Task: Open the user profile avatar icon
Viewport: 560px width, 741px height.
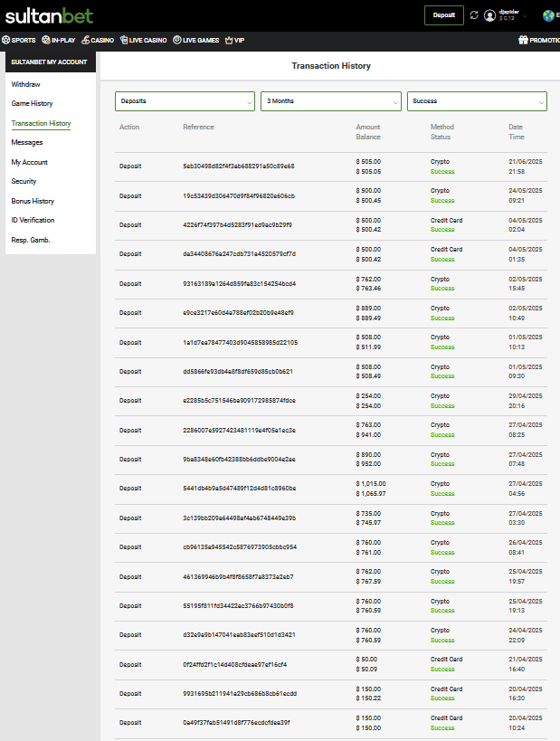Action: (489, 15)
